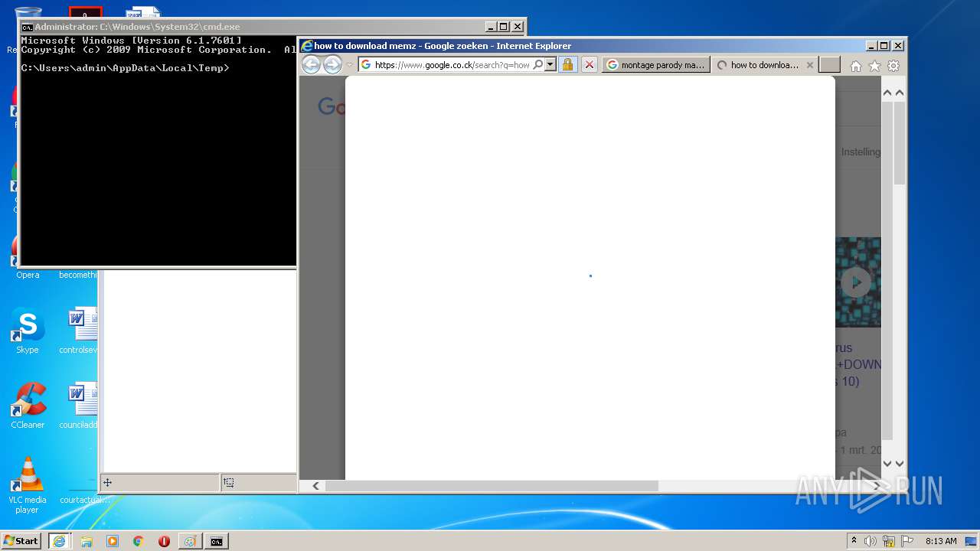This screenshot has height=551, width=980.
Task: Click the Show desktop button
Action: (972, 541)
